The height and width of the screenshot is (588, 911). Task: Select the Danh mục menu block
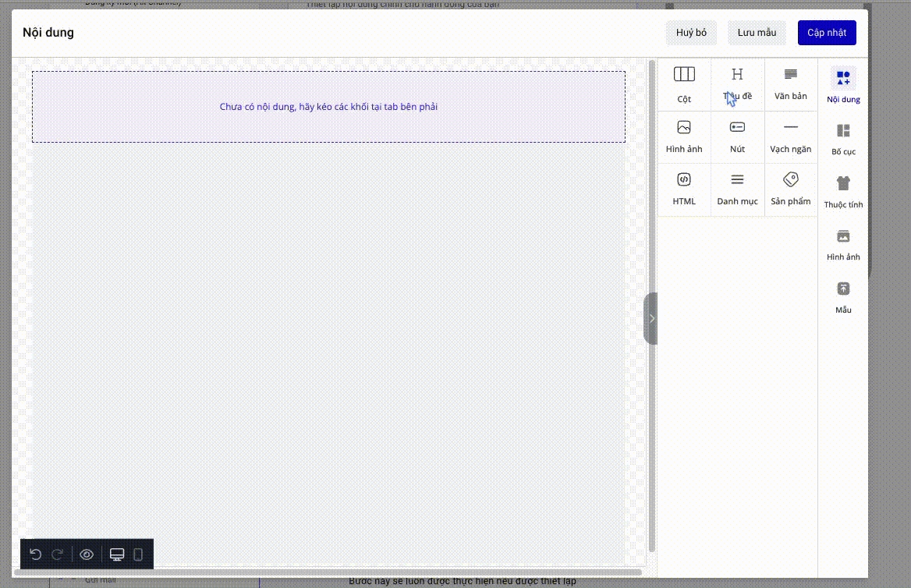click(737, 189)
